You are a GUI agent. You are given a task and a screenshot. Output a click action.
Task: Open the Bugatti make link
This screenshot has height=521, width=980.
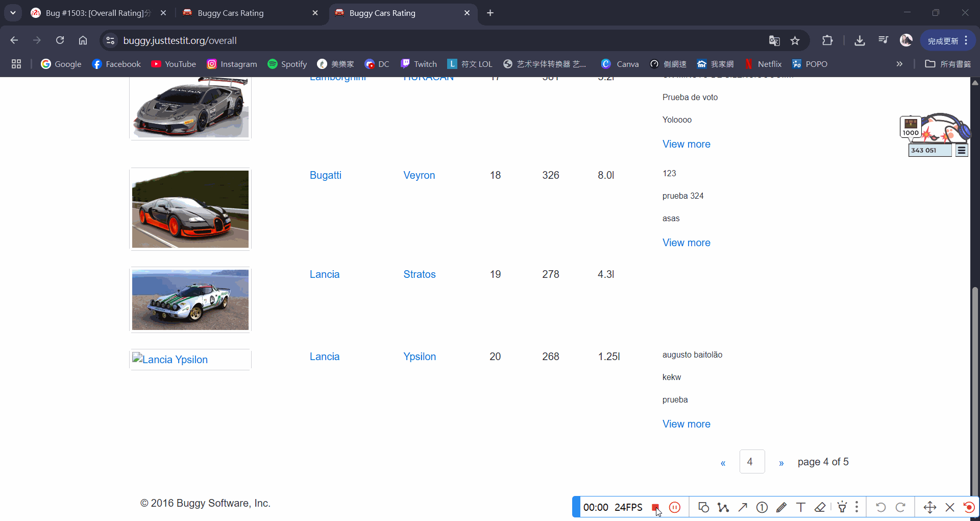pos(326,175)
